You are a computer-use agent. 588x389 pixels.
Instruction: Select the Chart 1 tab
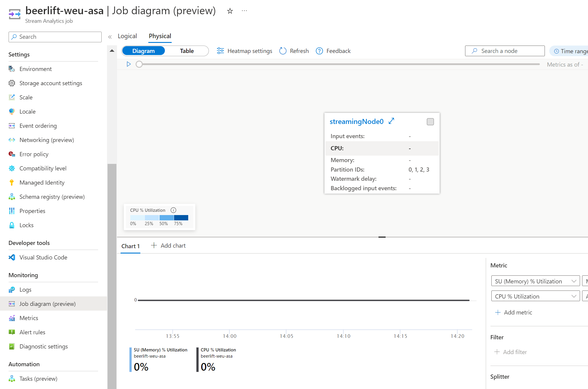pos(131,246)
